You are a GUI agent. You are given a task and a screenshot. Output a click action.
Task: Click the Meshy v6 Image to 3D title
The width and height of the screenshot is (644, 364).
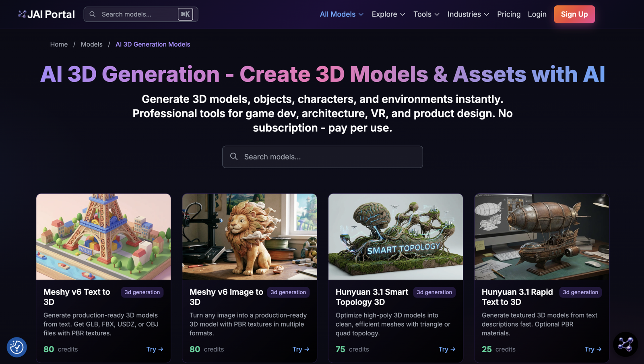[226, 297]
